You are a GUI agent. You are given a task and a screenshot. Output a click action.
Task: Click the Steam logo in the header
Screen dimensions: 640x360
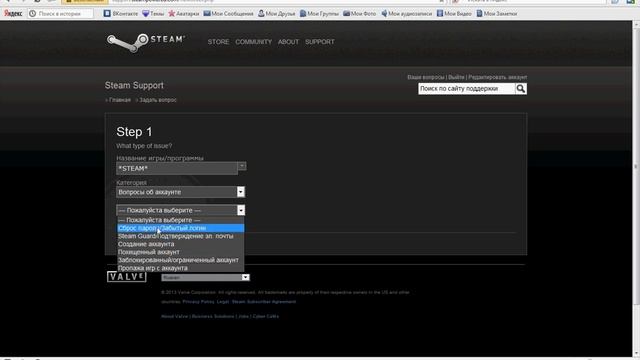(146, 42)
